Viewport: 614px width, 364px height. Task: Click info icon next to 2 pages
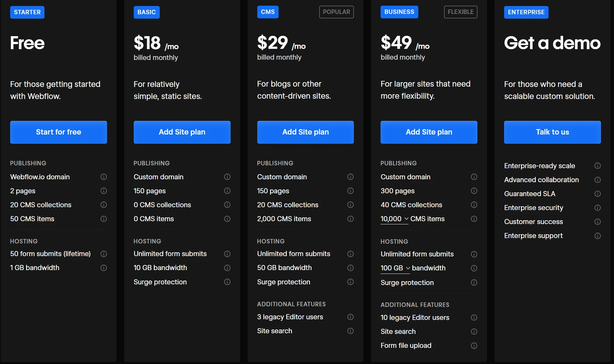pyautogui.click(x=104, y=191)
